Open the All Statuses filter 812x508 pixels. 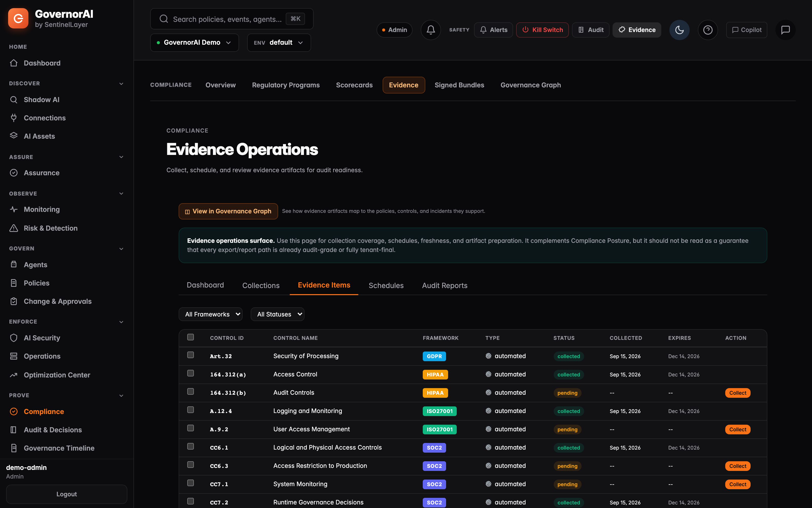[278, 314]
